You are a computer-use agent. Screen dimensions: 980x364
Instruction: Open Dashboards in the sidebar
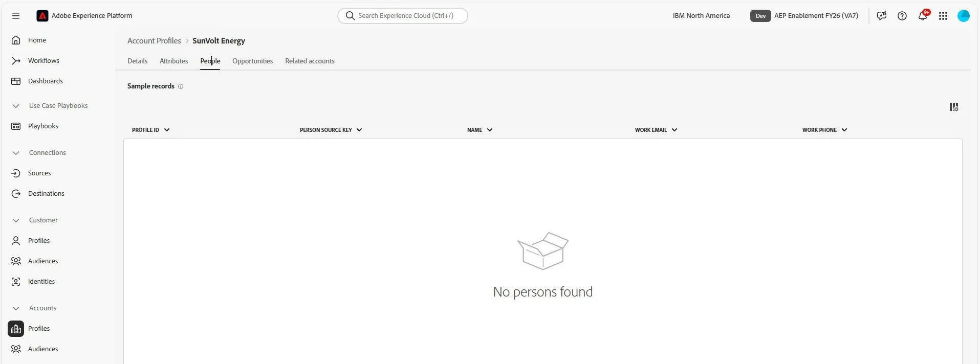[46, 81]
